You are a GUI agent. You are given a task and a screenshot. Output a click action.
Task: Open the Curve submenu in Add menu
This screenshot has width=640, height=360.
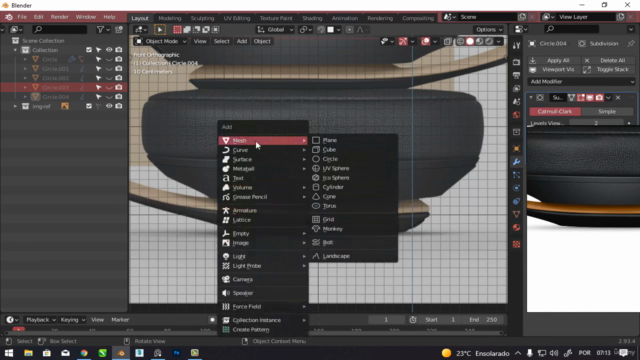[x=263, y=150]
